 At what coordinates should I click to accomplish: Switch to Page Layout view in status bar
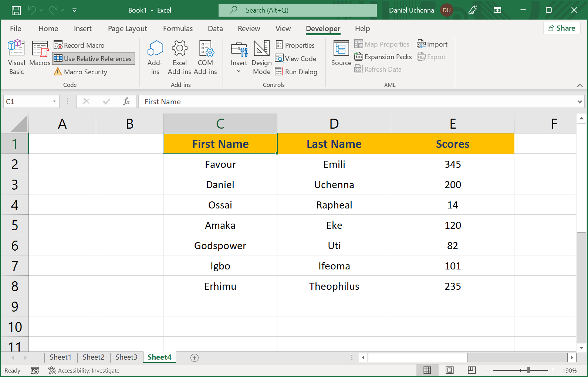tap(449, 370)
